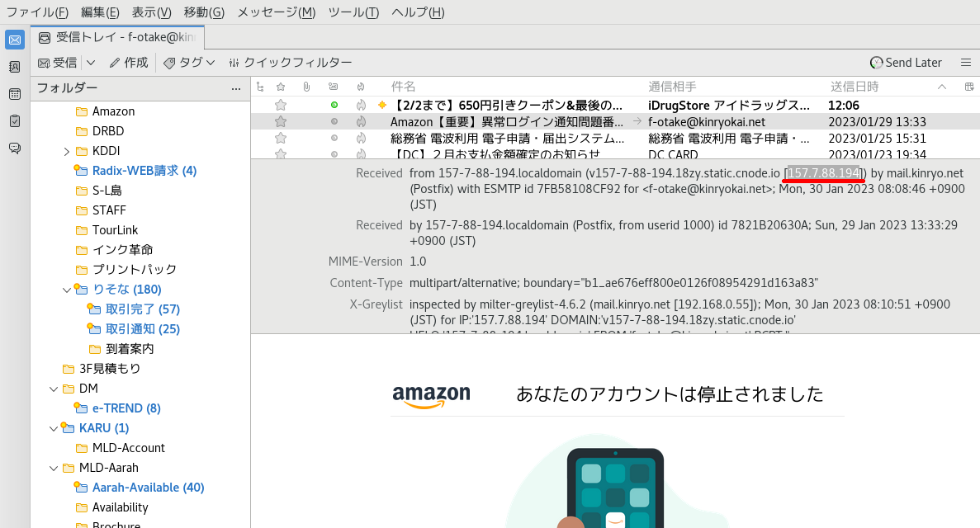Mark 総務省 message as junk

(362, 138)
